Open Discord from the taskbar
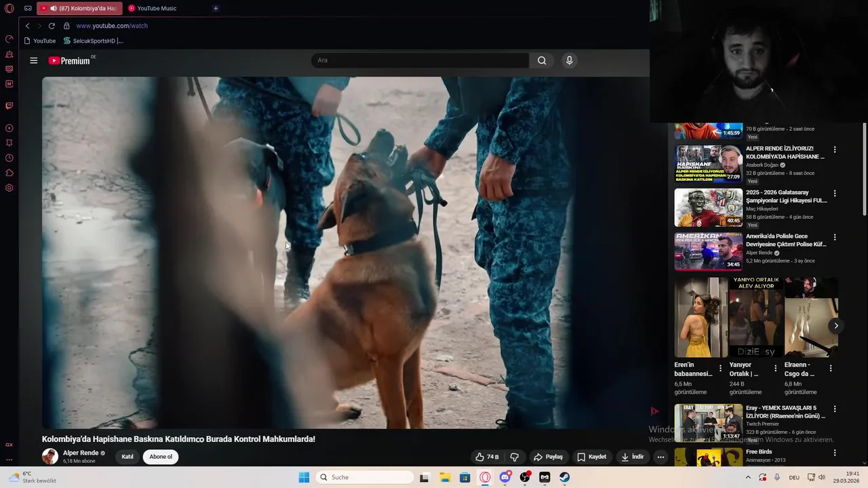Screen dimensions: 868x488 pos(505,477)
